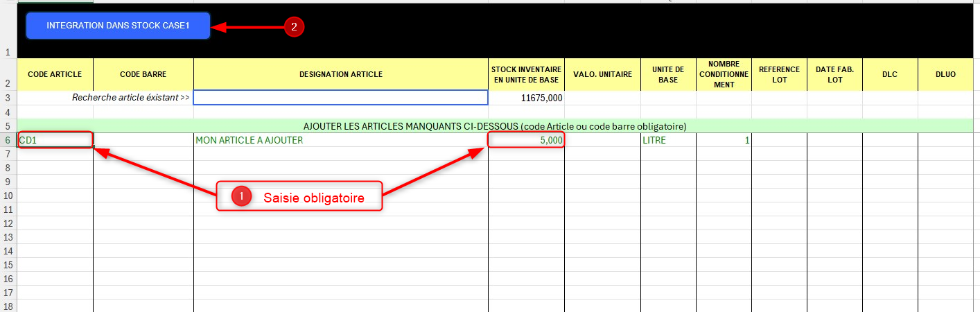Screen dimensions: 980x312
Task: Click the REFERENCE LOT header cell
Action: (779, 74)
